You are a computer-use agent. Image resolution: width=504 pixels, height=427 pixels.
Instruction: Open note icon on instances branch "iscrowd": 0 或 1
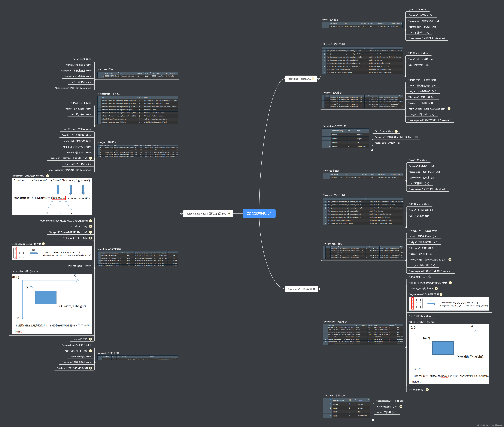[x=427, y=390]
